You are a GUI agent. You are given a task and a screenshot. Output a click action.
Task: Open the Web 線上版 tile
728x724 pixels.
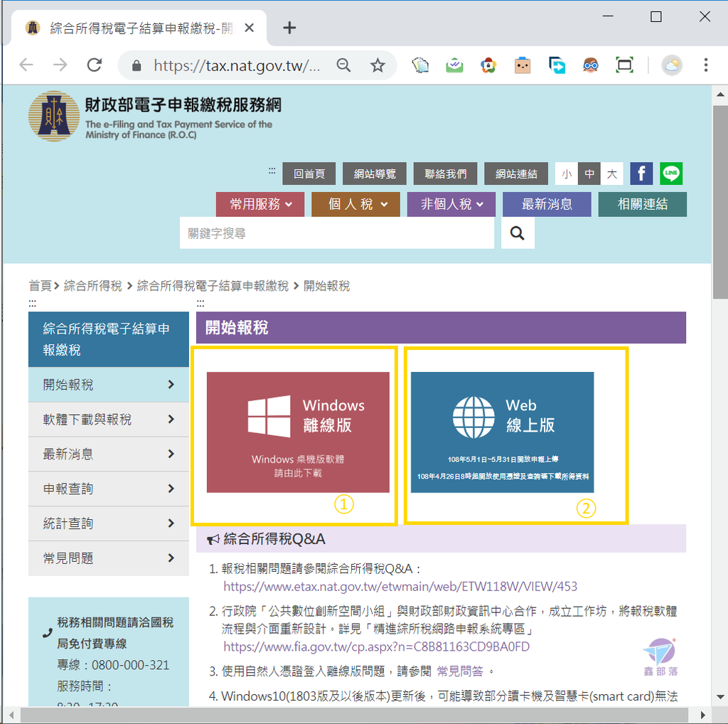(503, 432)
